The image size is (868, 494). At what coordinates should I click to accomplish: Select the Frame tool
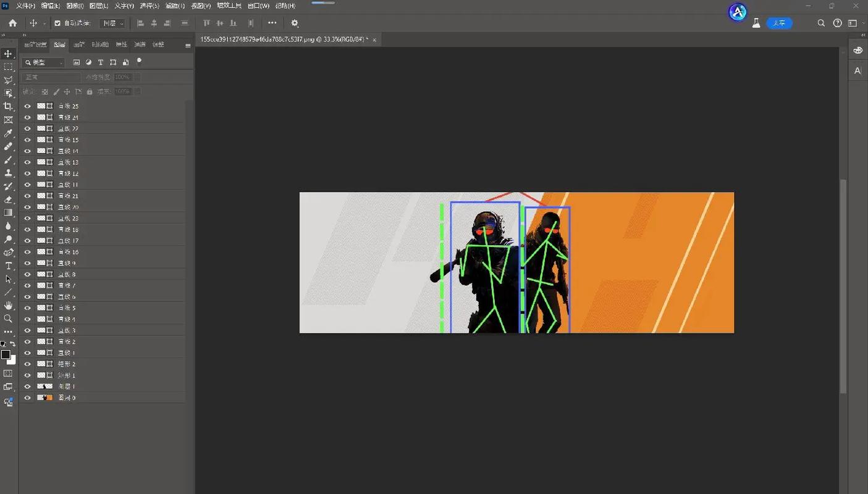[x=8, y=120]
